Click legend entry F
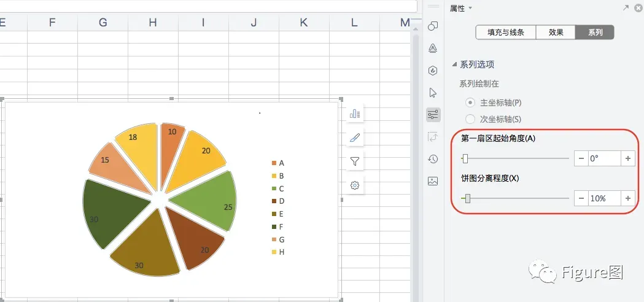644x302 pixels. click(x=278, y=227)
